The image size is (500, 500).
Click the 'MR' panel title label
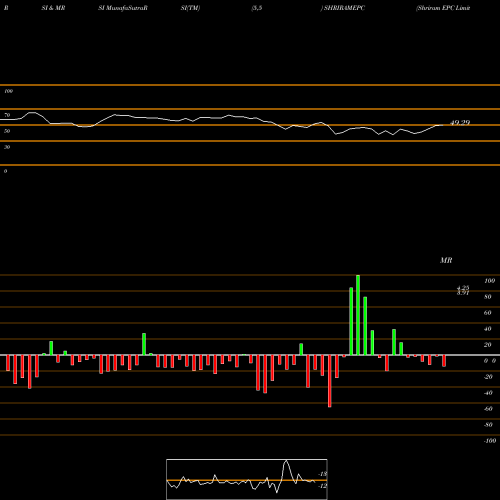(446, 260)
